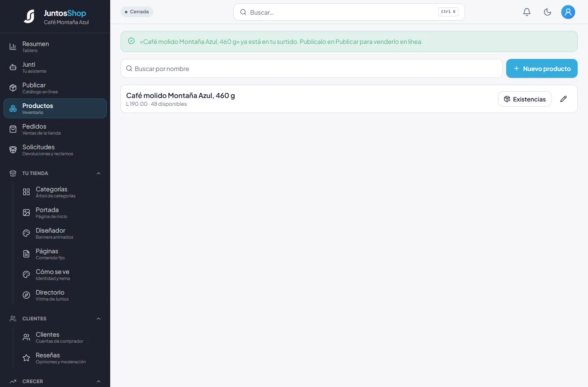Open Clientes buyer accounts

[x=62, y=337]
